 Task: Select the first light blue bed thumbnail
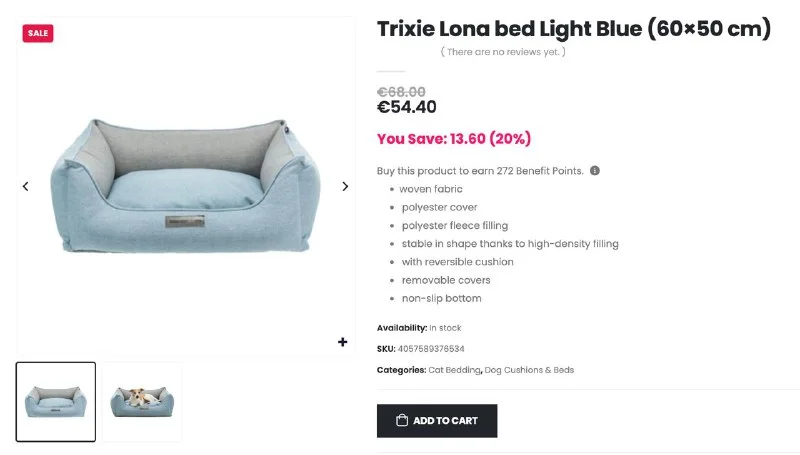(56, 401)
